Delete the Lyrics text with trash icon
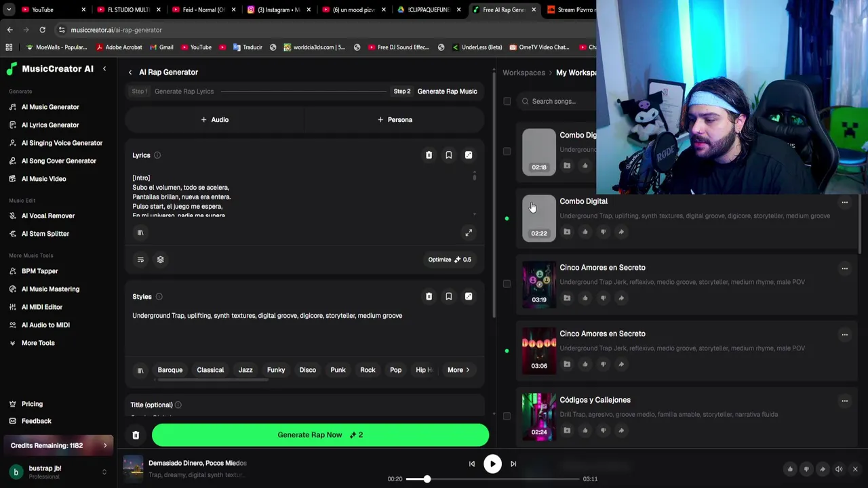The width and height of the screenshot is (868, 488). [x=429, y=155]
